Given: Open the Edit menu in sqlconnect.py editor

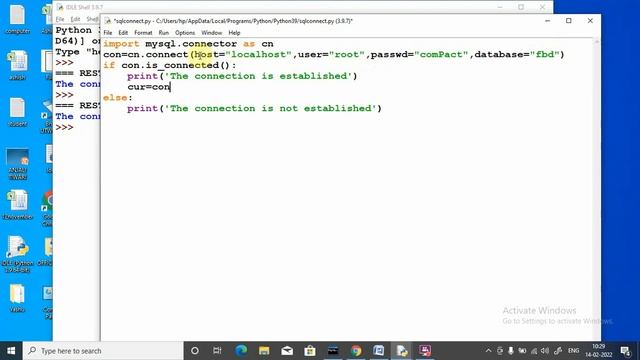Looking at the screenshot, I should click(123, 33).
